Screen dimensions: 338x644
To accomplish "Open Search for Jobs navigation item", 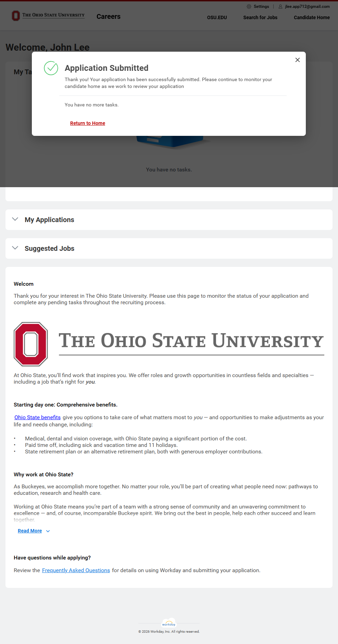I will coord(260,17).
